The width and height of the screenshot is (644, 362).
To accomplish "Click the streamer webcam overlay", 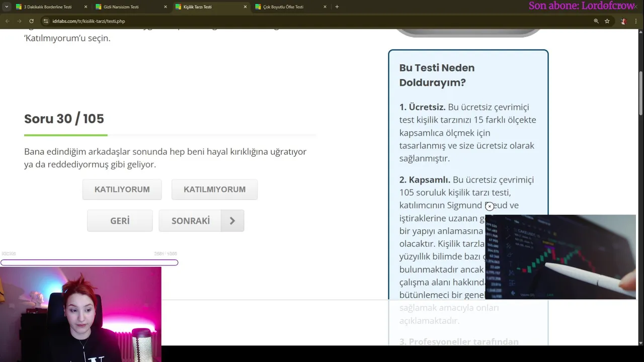I will pos(80,314).
